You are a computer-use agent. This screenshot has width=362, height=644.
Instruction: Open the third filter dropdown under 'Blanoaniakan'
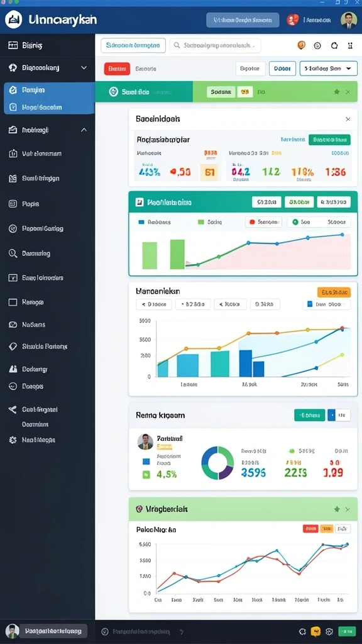(x=230, y=304)
